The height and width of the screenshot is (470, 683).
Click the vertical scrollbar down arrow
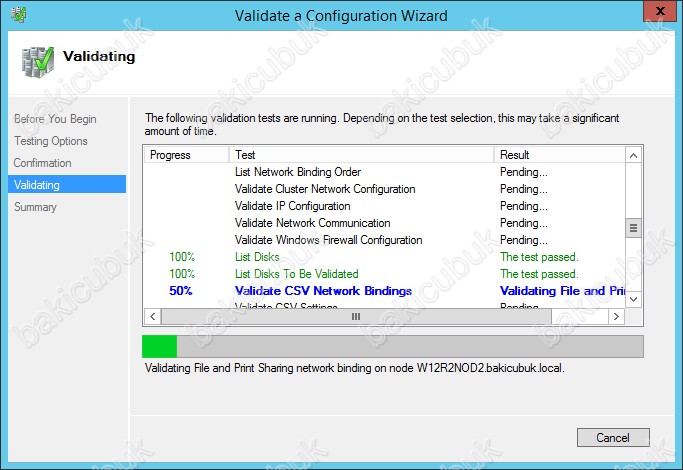tap(633, 299)
